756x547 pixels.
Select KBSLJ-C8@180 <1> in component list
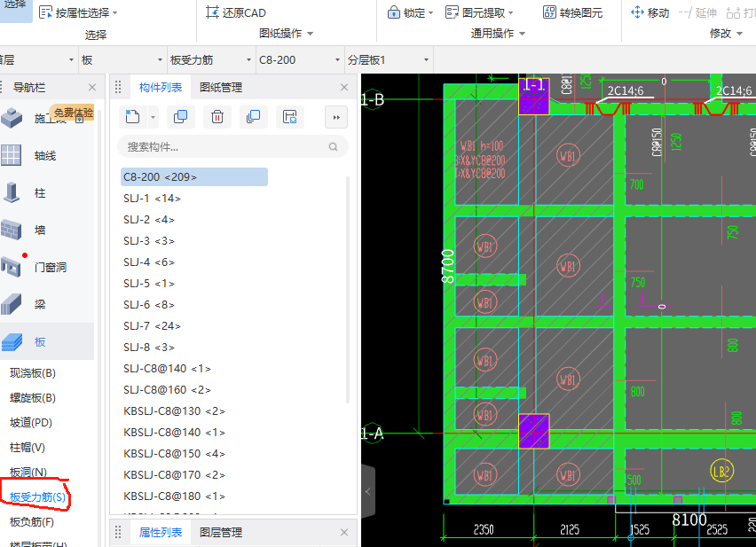click(x=175, y=496)
